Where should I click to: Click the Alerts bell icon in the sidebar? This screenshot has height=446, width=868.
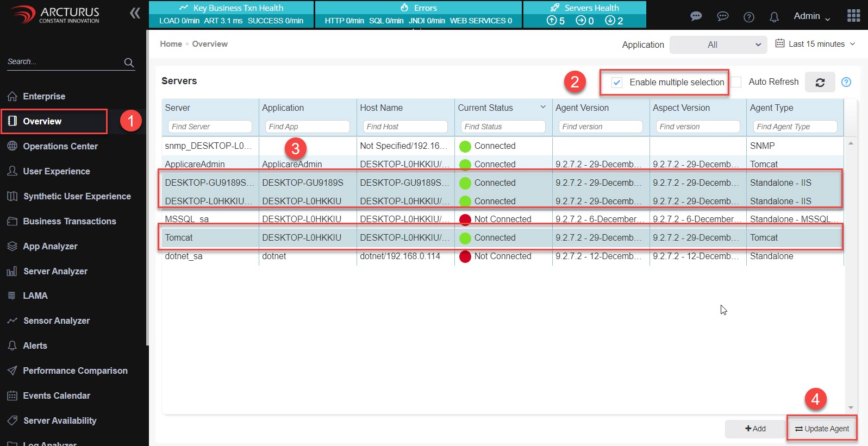[12, 346]
